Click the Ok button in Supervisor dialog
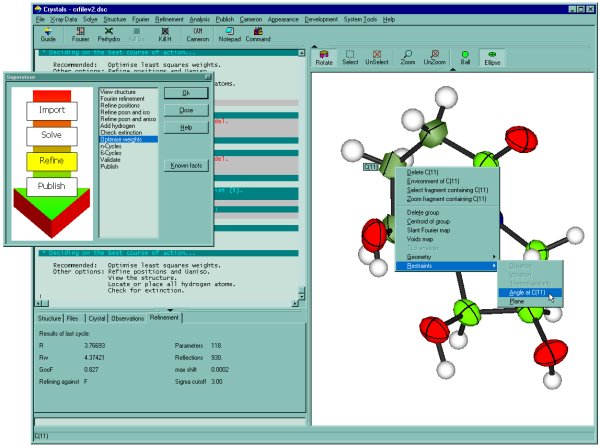 [186, 92]
